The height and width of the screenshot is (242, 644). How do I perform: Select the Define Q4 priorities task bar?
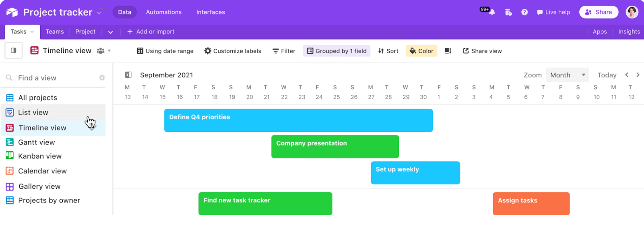298,120
